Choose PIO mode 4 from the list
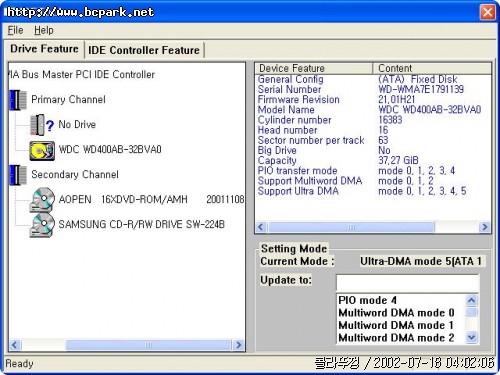 (401, 300)
